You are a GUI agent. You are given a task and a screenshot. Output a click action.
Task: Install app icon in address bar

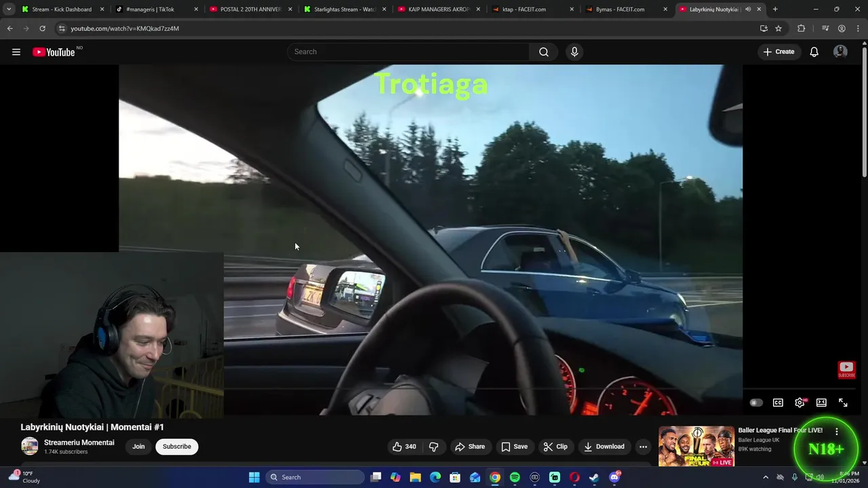click(x=764, y=28)
